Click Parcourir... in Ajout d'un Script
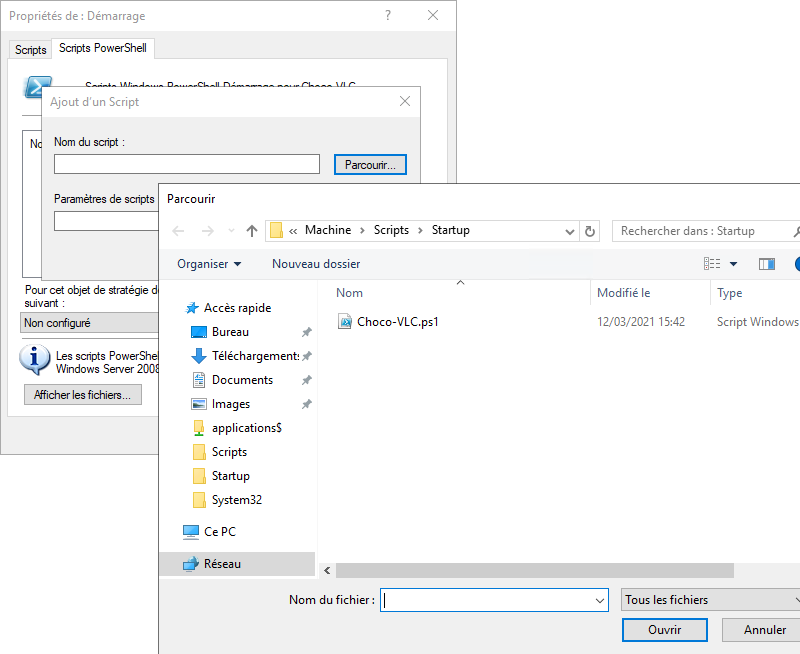The width and height of the screenshot is (800, 654). click(370, 165)
